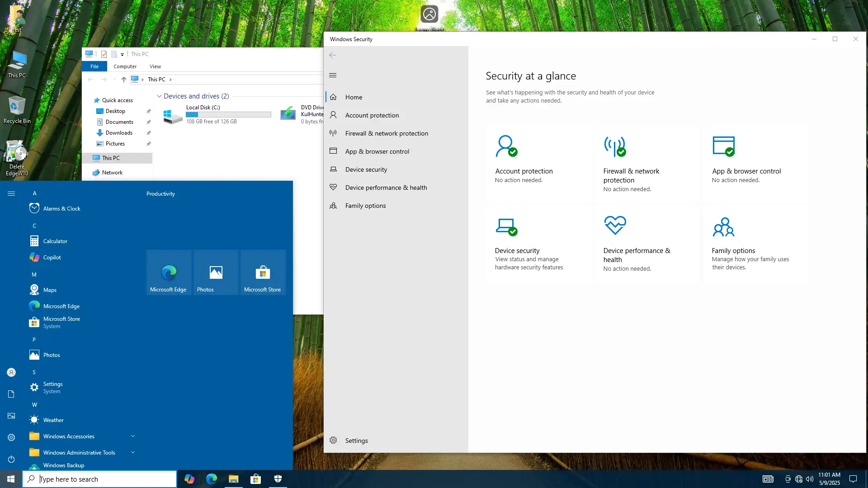Select Downloads in Quick access
Screen dimensions: 868x488
coord(119,133)
